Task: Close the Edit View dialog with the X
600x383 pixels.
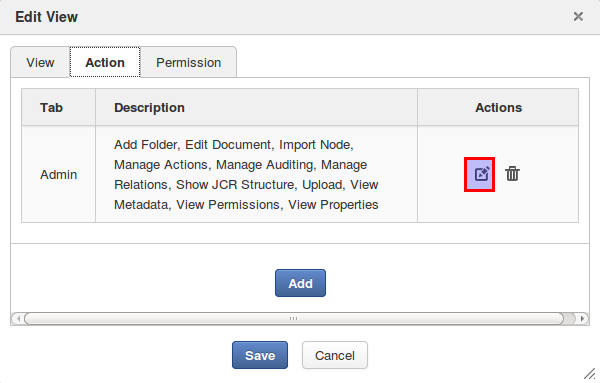Action: [578, 16]
